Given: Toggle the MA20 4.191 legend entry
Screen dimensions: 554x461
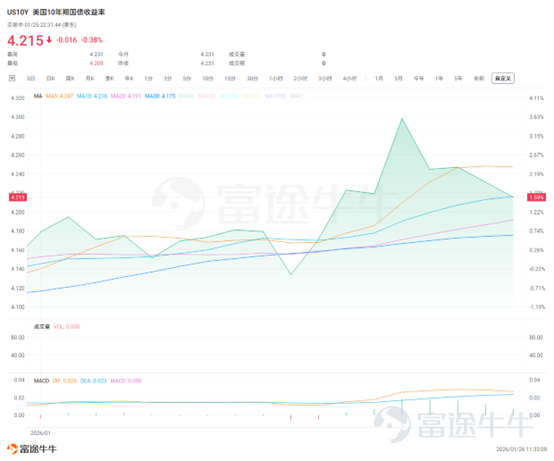Looking at the screenshot, I should 126,96.
